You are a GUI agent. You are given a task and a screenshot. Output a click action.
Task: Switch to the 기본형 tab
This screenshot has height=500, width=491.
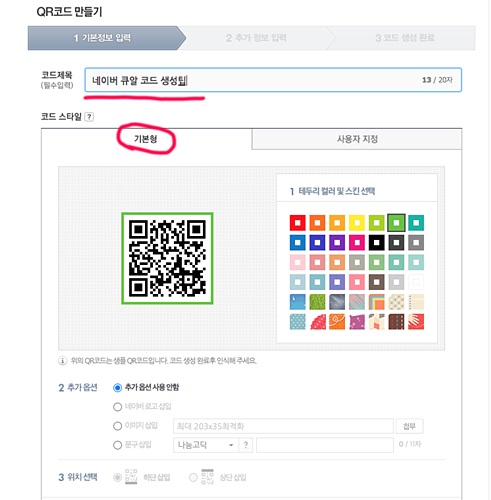[146, 139]
